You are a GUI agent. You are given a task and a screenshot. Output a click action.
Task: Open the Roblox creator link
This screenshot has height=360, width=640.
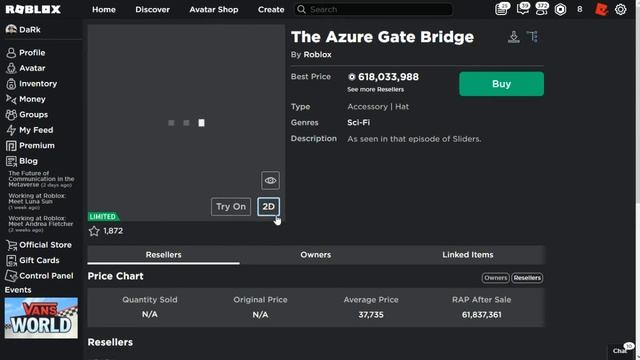pos(317,55)
